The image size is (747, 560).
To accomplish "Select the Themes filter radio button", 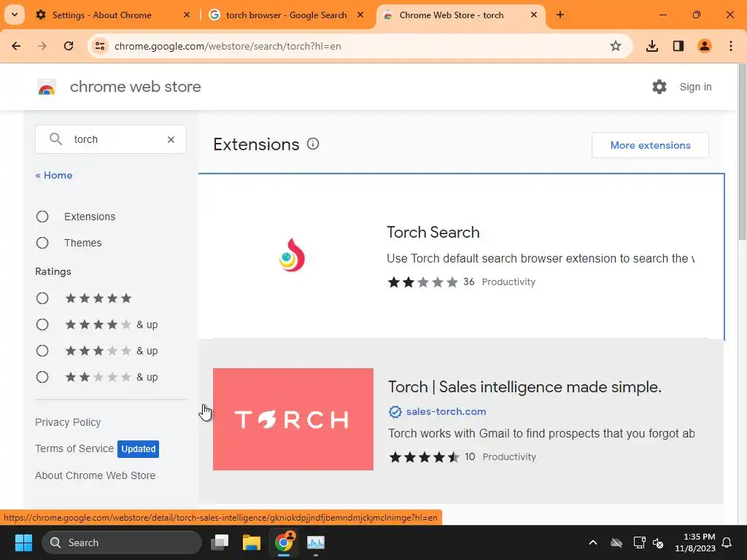I will pyautogui.click(x=42, y=243).
